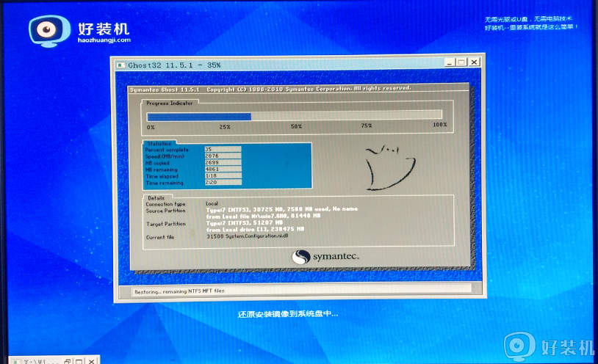Click the Symantec Ghost copyright header line
Screen dimensions: 598x364
[270, 90]
